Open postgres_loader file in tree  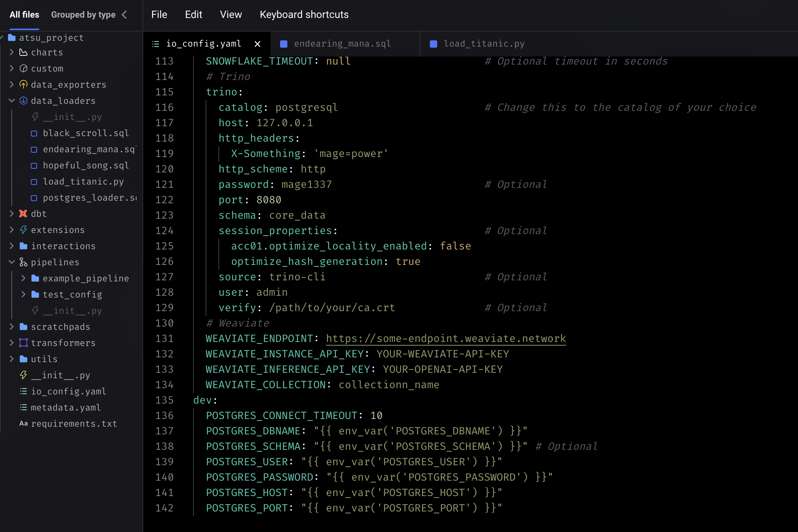[x=90, y=198]
